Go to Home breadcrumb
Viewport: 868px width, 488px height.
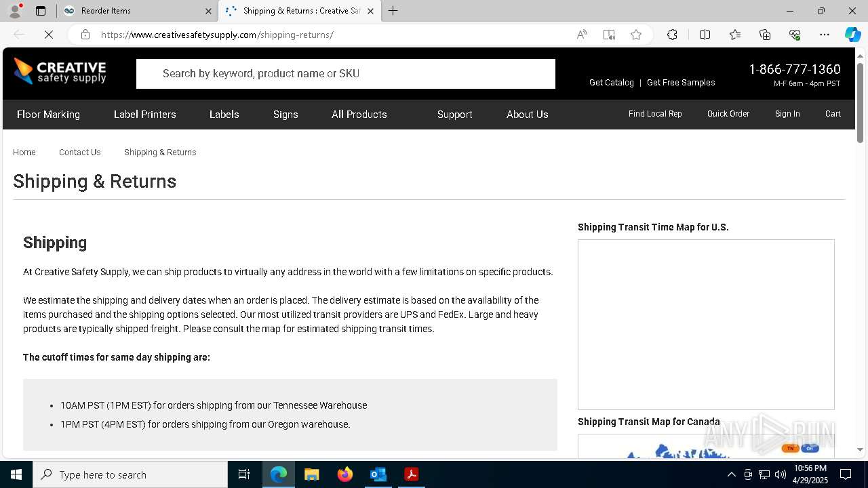pos(24,152)
